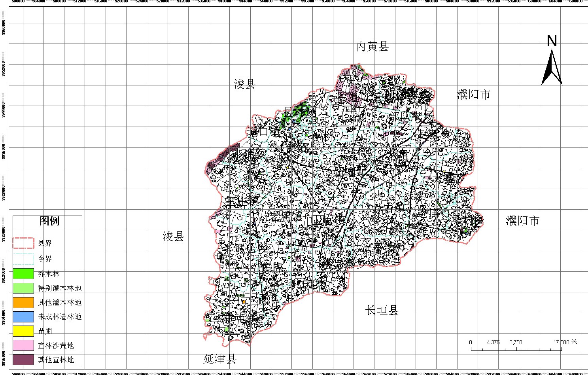Click the 苗圃 legend text label

coord(45,331)
